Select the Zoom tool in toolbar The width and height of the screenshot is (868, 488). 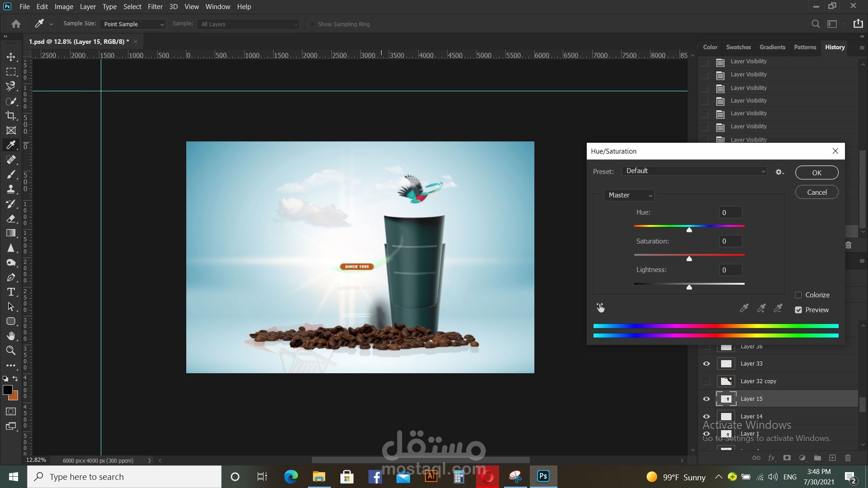11,351
